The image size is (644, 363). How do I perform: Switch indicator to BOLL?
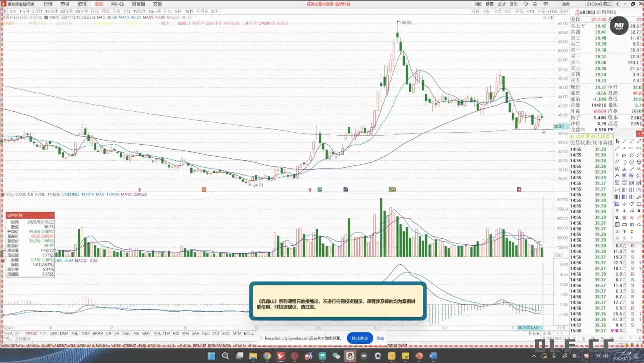pyautogui.click(x=249, y=333)
